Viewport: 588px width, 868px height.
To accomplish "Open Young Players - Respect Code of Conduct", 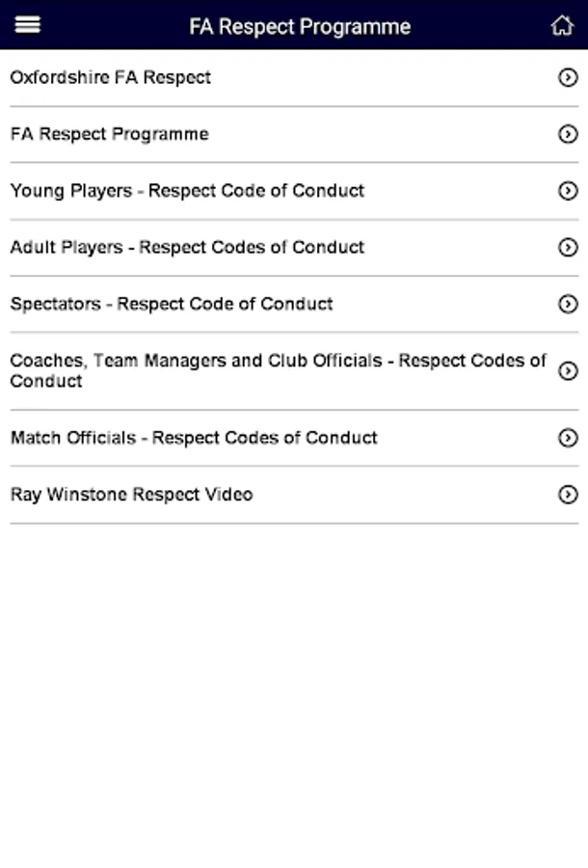I will (x=187, y=191).
